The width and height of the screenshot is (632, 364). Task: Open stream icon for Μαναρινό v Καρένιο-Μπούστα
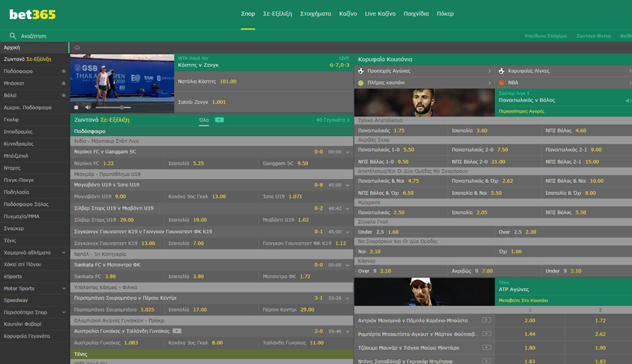[x=487, y=320]
